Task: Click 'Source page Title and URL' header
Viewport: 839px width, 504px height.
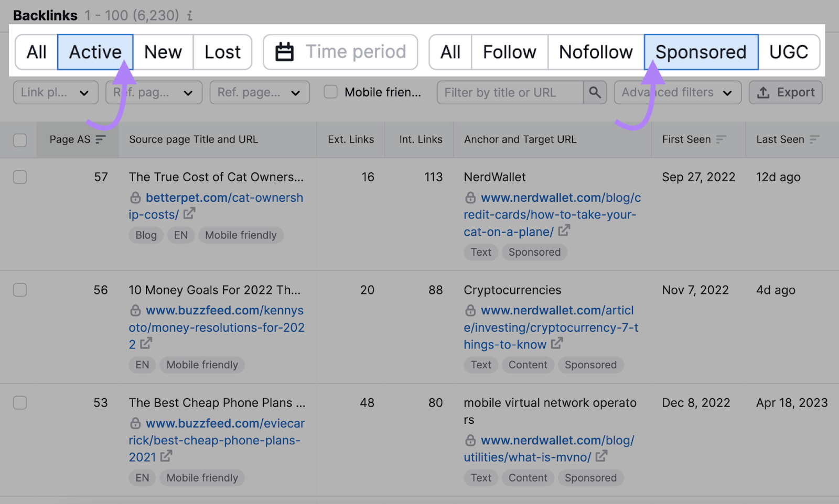Action: pyautogui.click(x=193, y=139)
